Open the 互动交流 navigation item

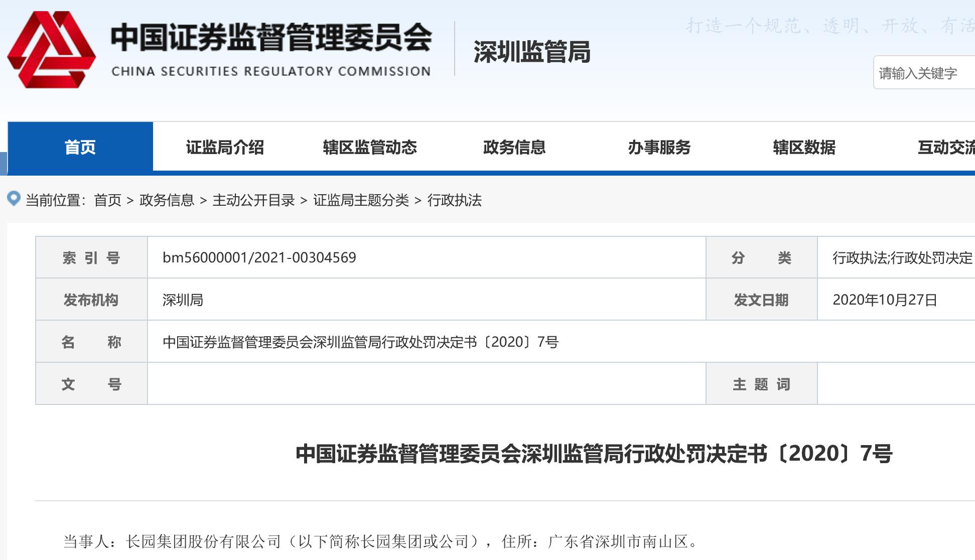pos(945,147)
